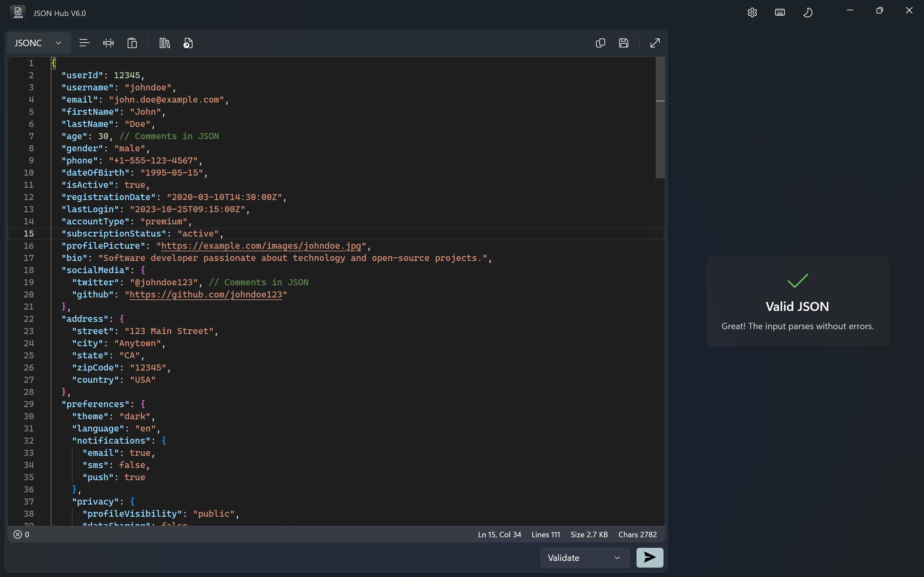Viewport: 924px width, 577px height.
Task: Select the format/beautify JSON tool
Action: click(85, 43)
